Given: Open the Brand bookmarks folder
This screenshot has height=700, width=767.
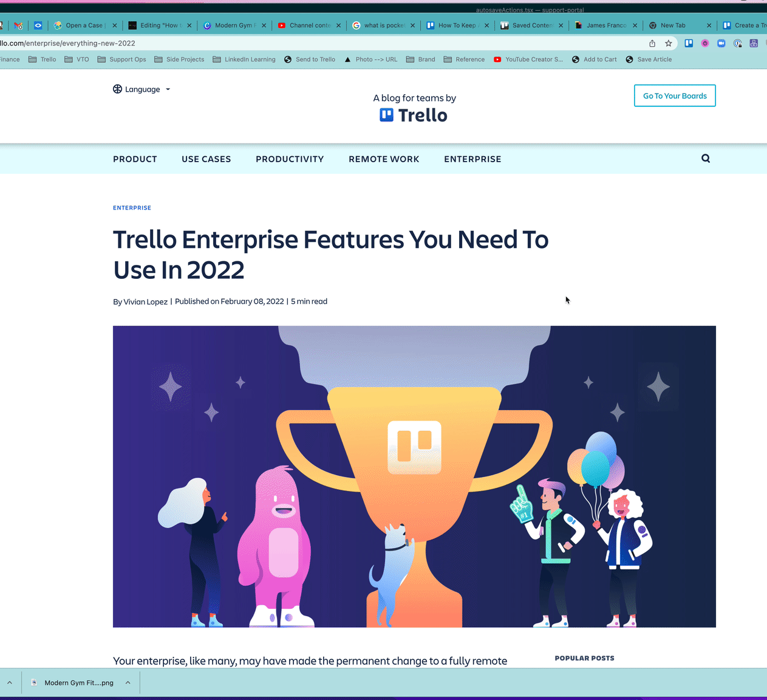Looking at the screenshot, I should tap(421, 60).
